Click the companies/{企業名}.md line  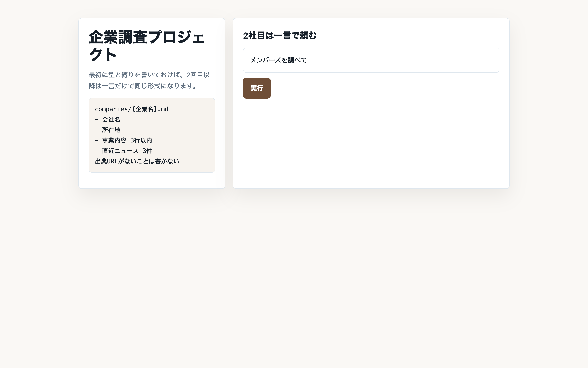point(131,109)
